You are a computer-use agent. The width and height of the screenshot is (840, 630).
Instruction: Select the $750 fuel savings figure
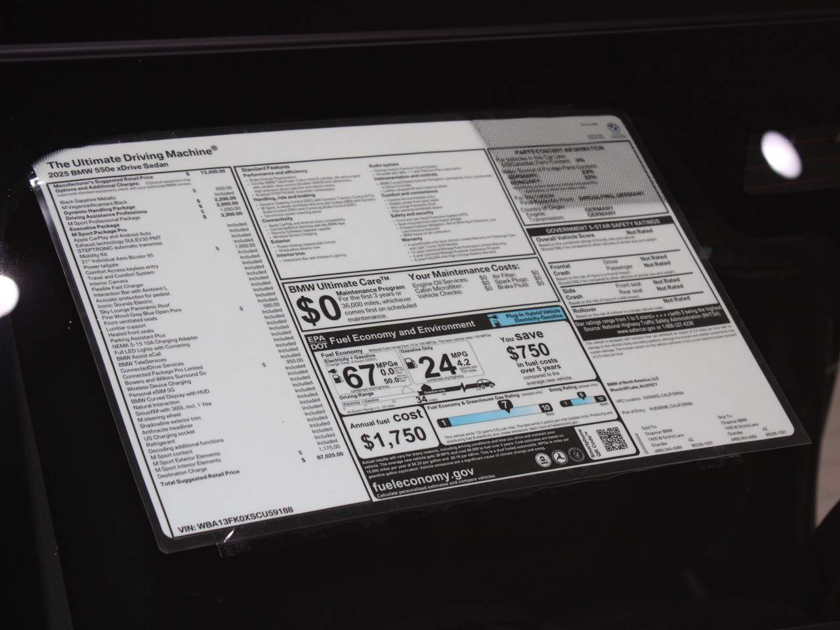(528, 352)
